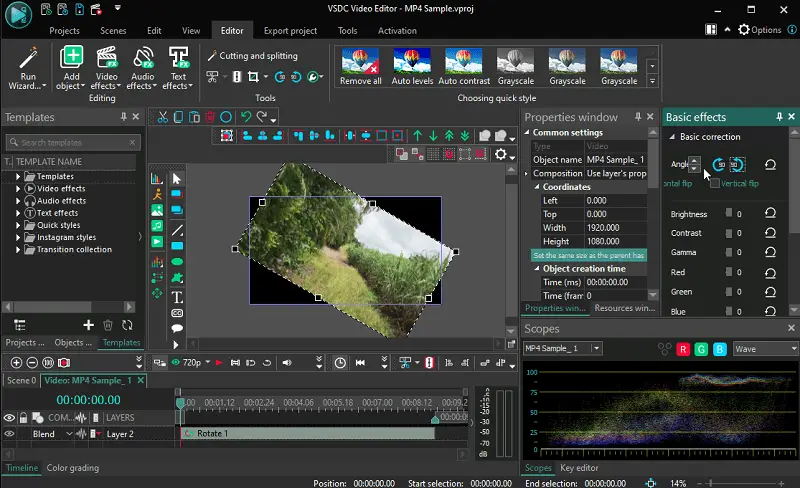Click the Undo arrow icon
The image size is (800, 488).
[245, 117]
